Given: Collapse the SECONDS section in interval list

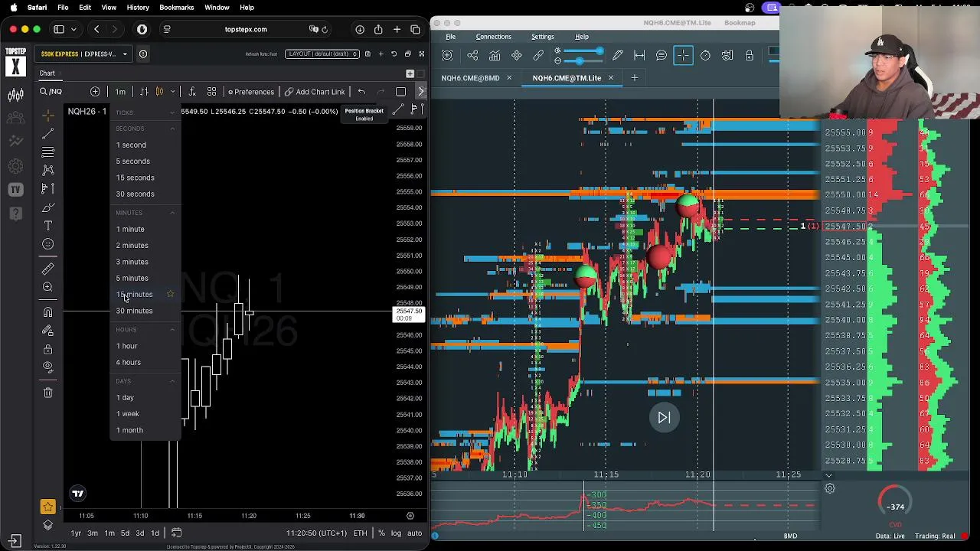Looking at the screenshot, I should pos(172,129).
